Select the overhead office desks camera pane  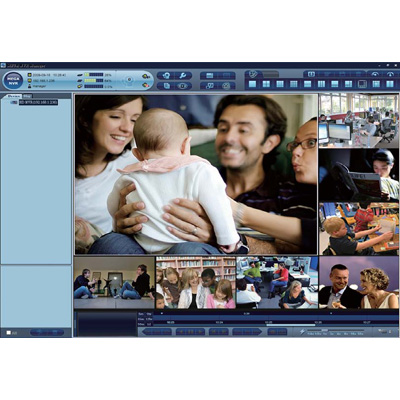point(277,283)
